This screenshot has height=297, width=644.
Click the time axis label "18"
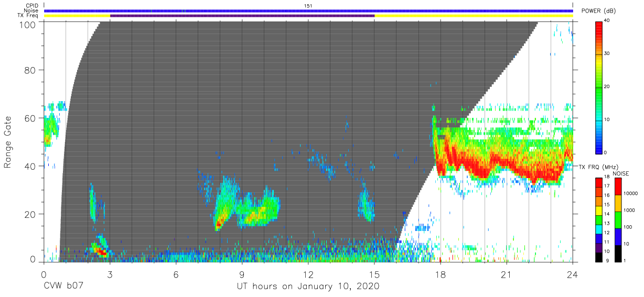click(441, 274)
